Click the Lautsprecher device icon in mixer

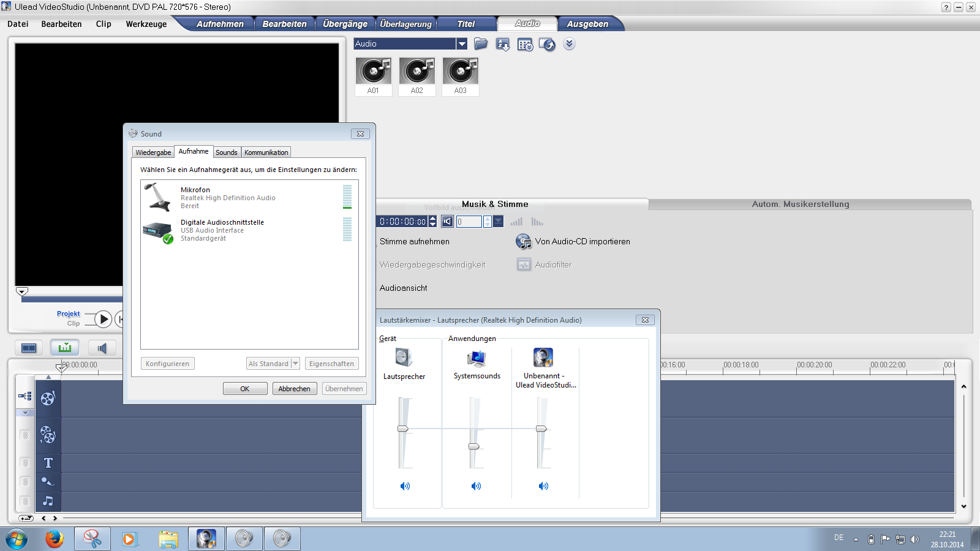coord(404,357)
